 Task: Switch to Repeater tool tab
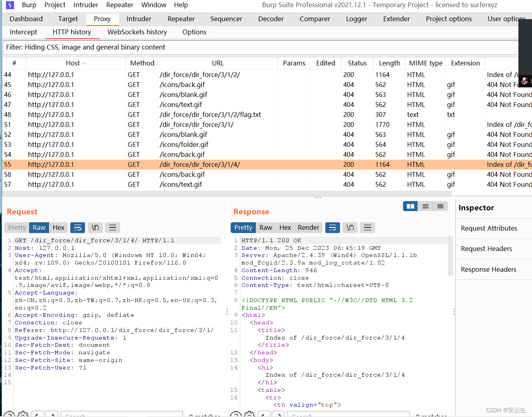pos(181,19)
